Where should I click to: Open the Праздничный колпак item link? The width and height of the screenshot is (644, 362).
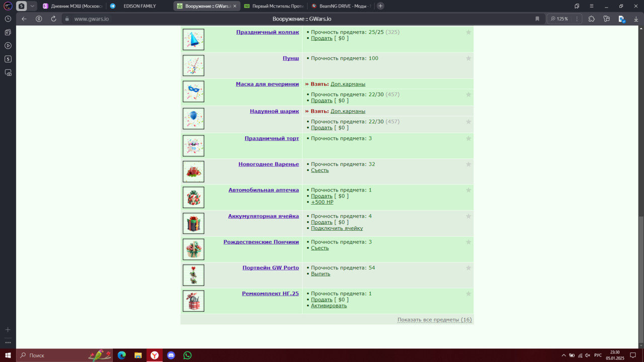(268, 32)
